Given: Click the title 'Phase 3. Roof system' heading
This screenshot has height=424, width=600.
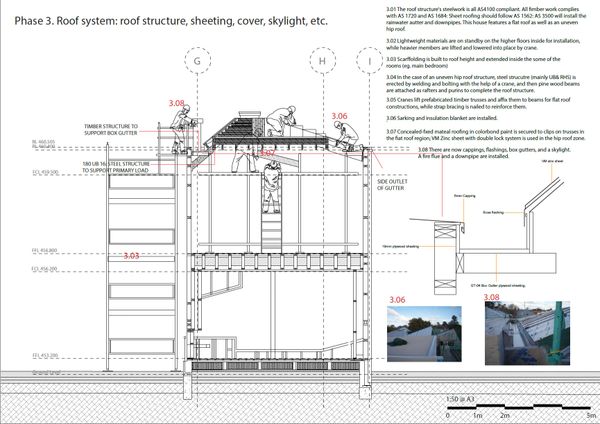Looking at the screenshot, I should pos(171,21).
